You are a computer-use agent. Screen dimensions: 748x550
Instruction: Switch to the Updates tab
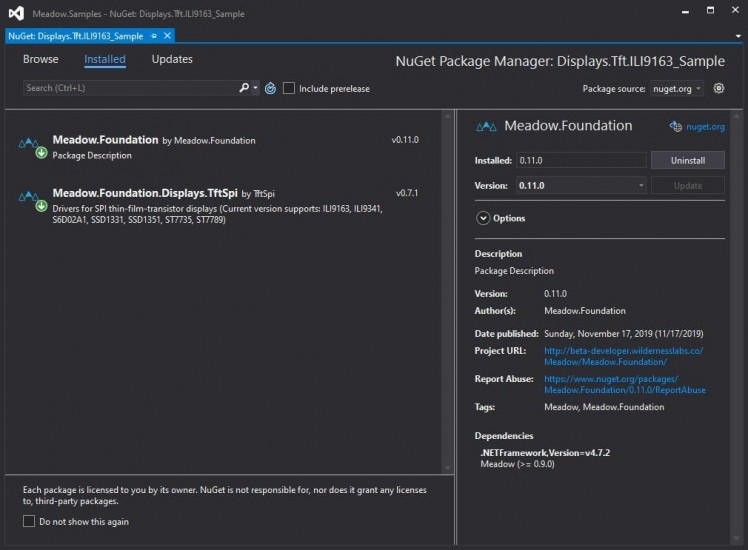coord(172,59)
